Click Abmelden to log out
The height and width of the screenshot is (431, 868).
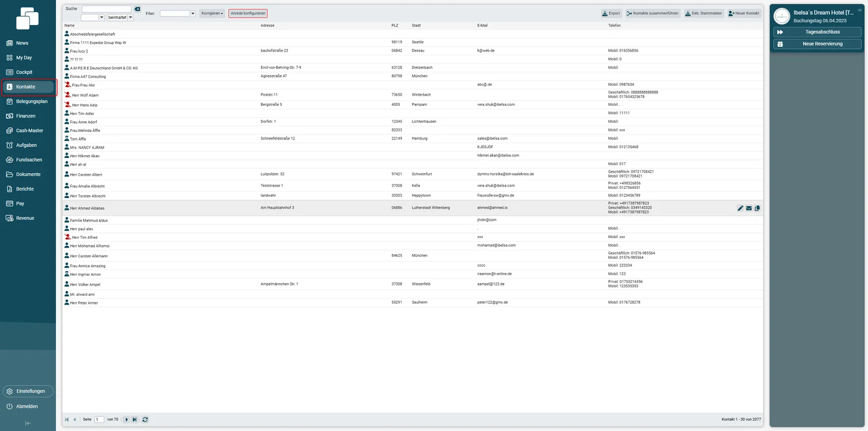pos(27,407)
